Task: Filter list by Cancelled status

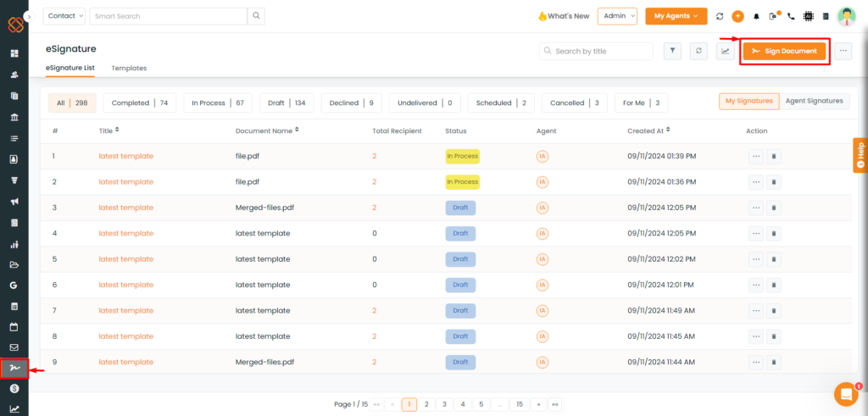Action: click(x=574, y=103)
